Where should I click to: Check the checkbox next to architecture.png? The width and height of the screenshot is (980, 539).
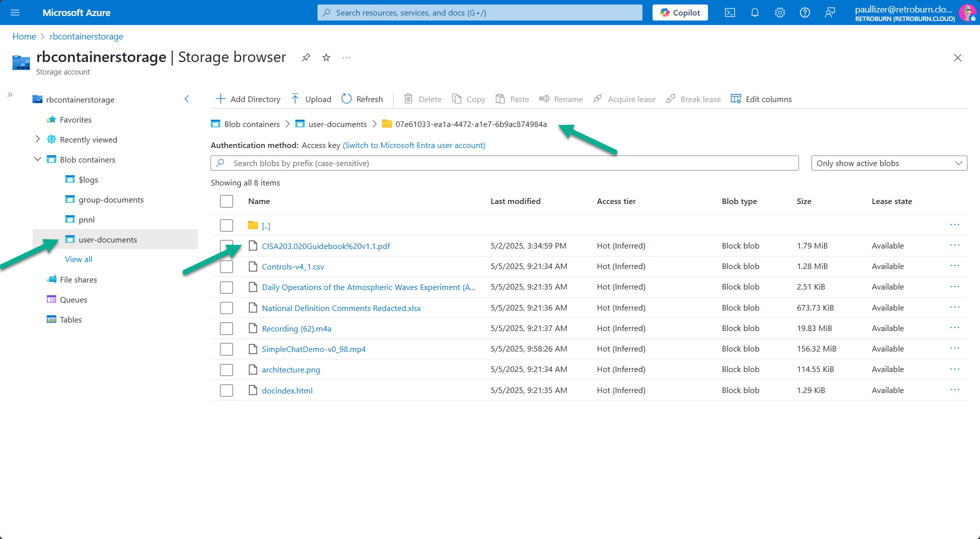[x=226, y=369]
